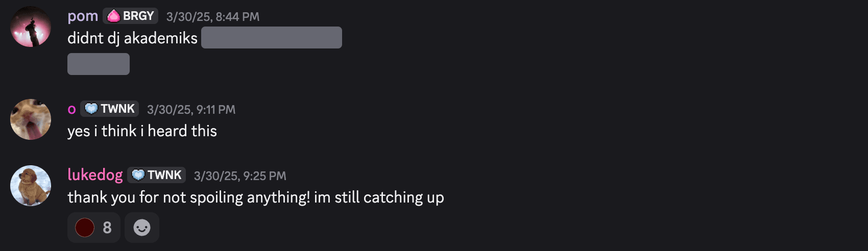Image resolution: width=868 pixels, height=251 pixels.
Task: Click the blue heart icon in o's tag
Action: click(x=91, y=109)
